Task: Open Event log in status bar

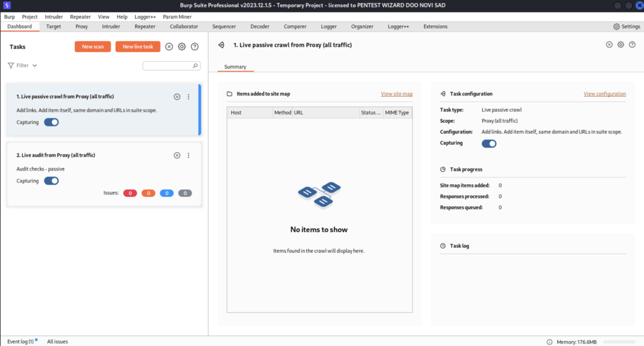Action: pyautogui.click(x=21, y=342)
